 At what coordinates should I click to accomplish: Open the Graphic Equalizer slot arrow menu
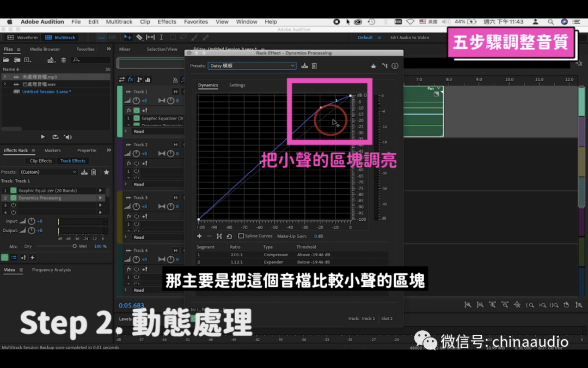pyautogui.click(x=100, y=190)
